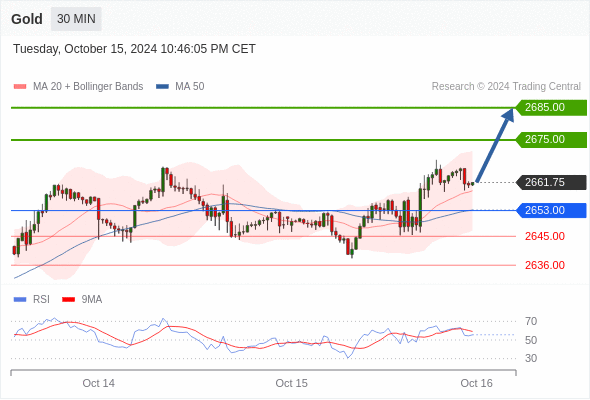Select the MA 20 + Bollinger Bands legend label
590x400 pixels.
click(x=88, y=87)
